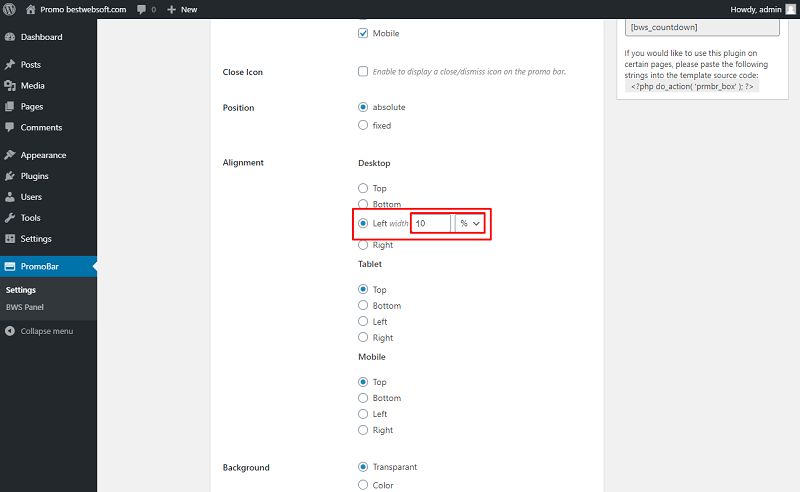Uncheck the Mobile checkbox
This screenshot has width=800, height=492.
tap(363, 33)
